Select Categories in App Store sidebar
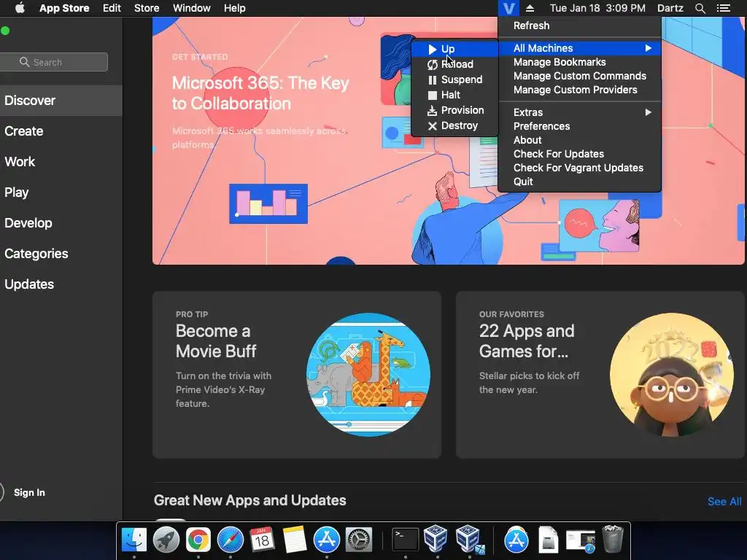 [61, 253]
